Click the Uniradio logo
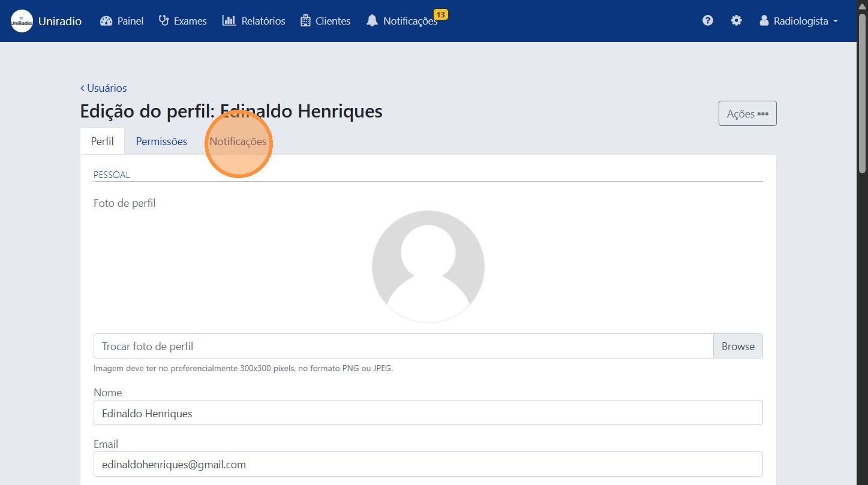This screenshot has width=868, height=485. 22,20
